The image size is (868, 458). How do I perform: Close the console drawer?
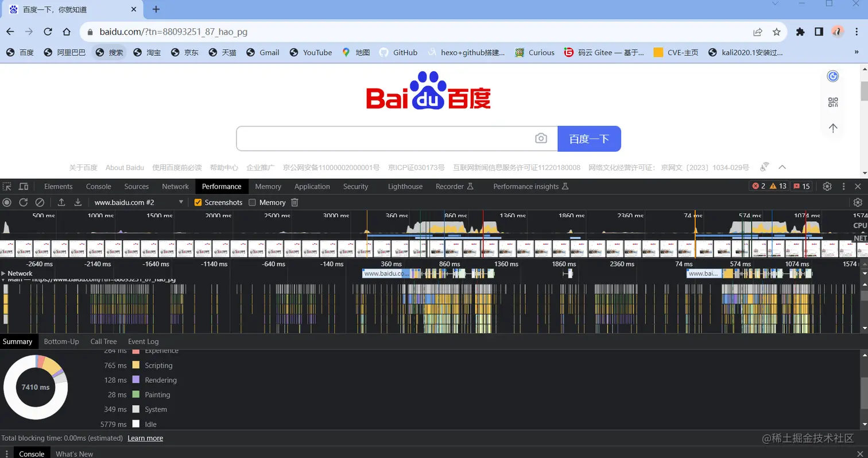coord(859,454)
